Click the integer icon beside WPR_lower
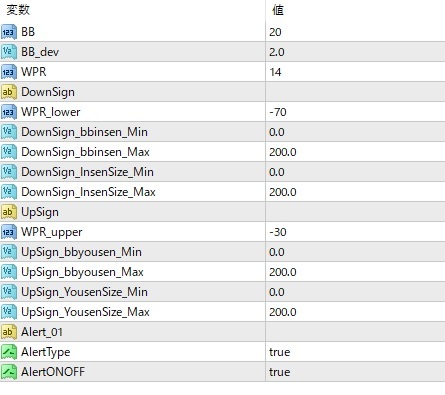445x395 pixels. [9, 112]
